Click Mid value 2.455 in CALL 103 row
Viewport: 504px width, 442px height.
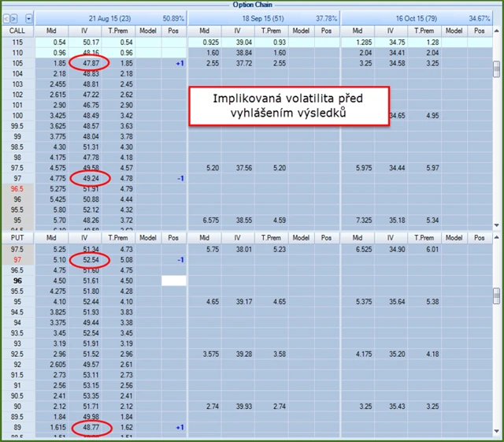click(x=57, y=84)
